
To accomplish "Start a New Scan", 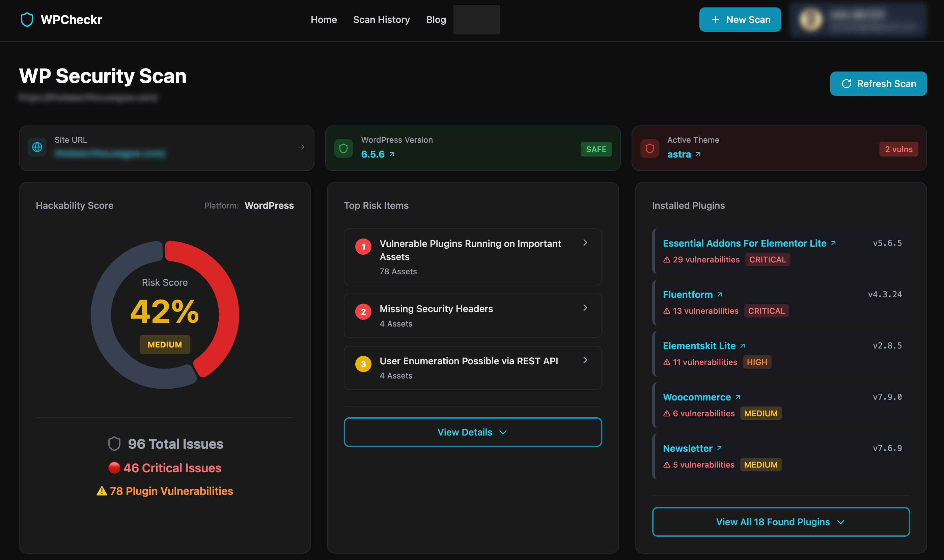I will tap(740, 19).
